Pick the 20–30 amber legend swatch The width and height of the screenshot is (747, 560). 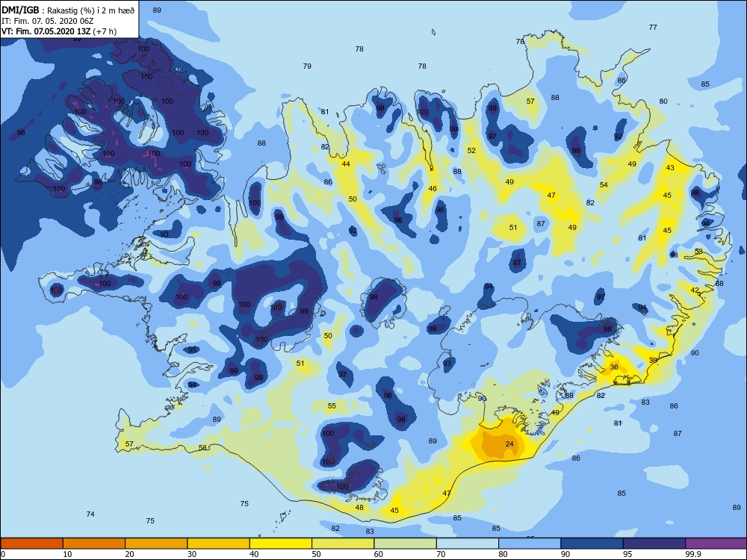pos(156,544)
